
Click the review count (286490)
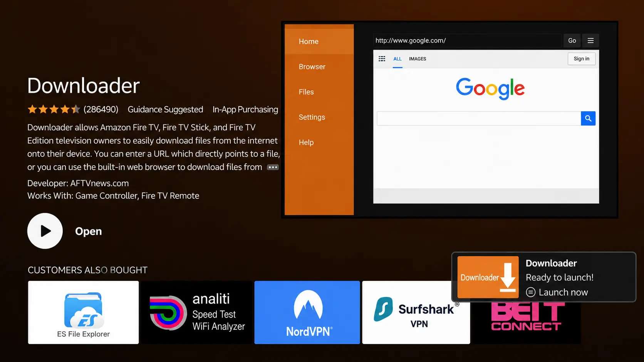[x=101, y=110]
